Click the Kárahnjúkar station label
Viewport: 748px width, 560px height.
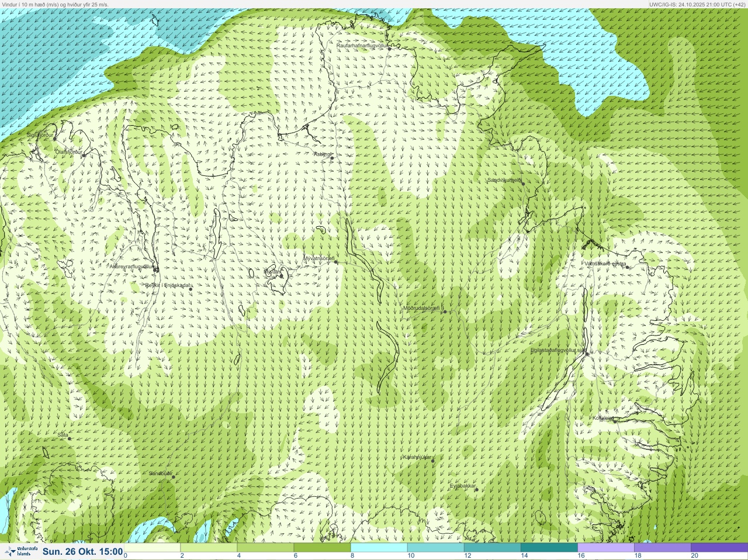pos(417,457)
